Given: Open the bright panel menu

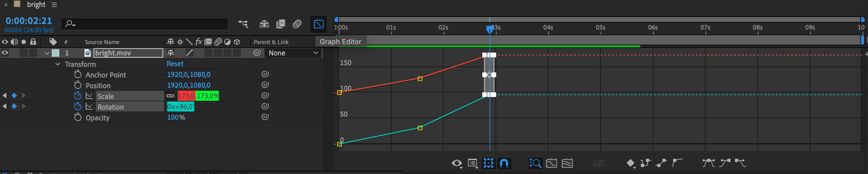Looking at the screenshot, I should click(54, 5).
